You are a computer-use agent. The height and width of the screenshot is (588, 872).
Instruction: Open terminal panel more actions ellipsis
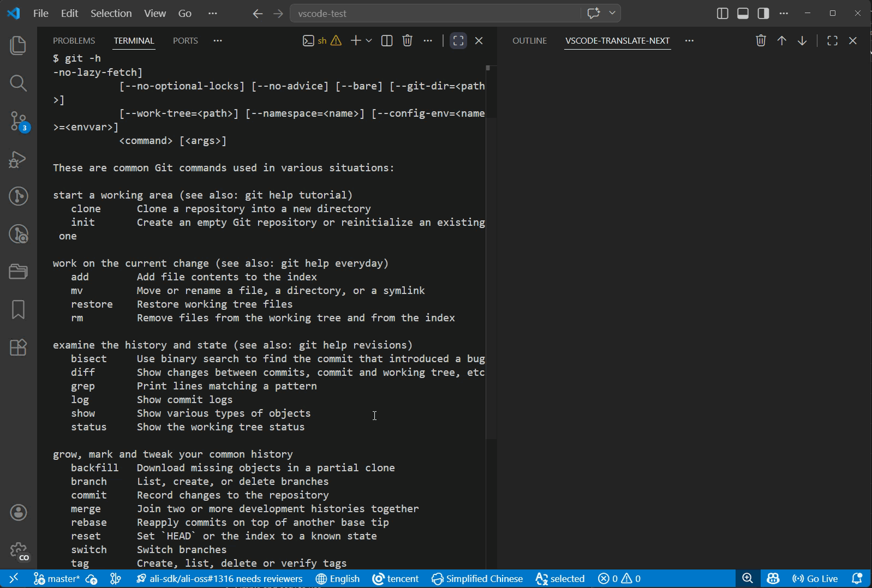click(428, 40)
